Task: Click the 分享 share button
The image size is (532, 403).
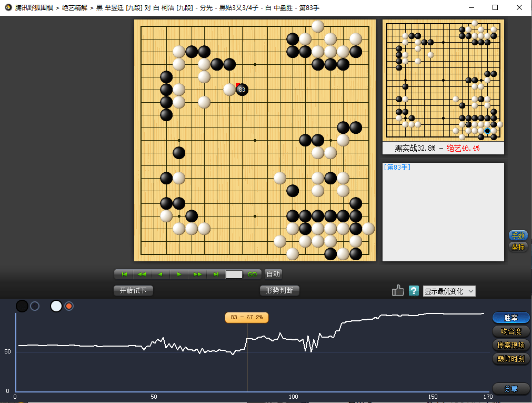Action: 510,389
